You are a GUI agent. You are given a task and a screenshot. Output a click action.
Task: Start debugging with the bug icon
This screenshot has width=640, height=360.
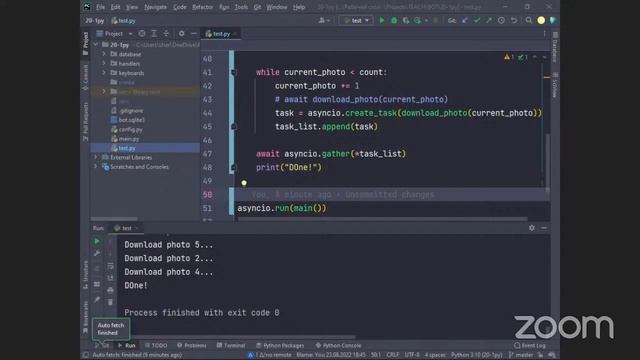click(394, 20)
